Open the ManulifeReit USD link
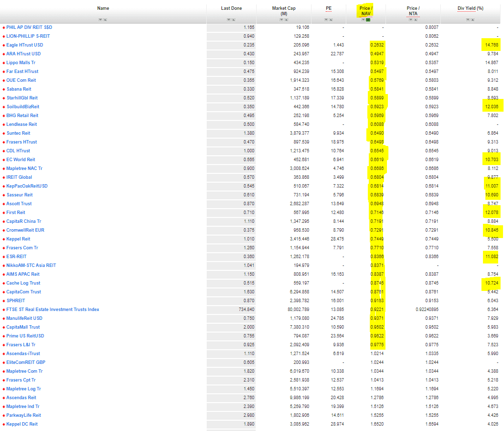The width and height of the screenshot is (504, 431). 24,318
